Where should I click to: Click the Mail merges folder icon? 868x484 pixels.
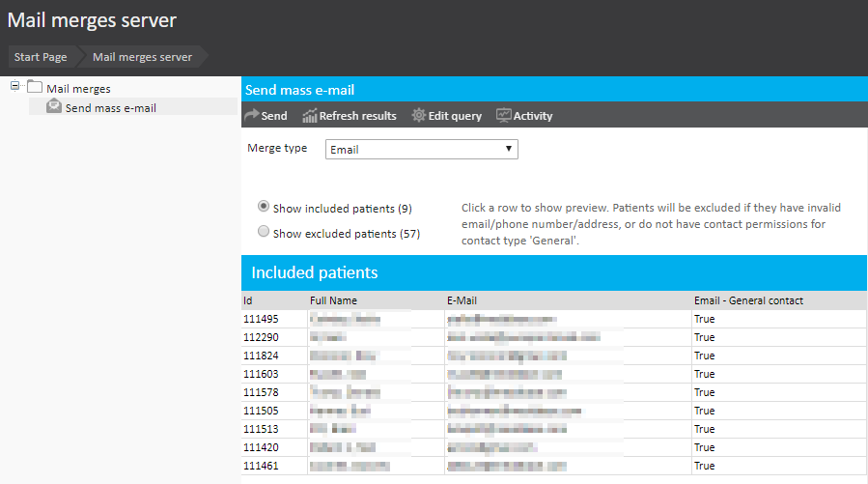[x=35, y=88]
